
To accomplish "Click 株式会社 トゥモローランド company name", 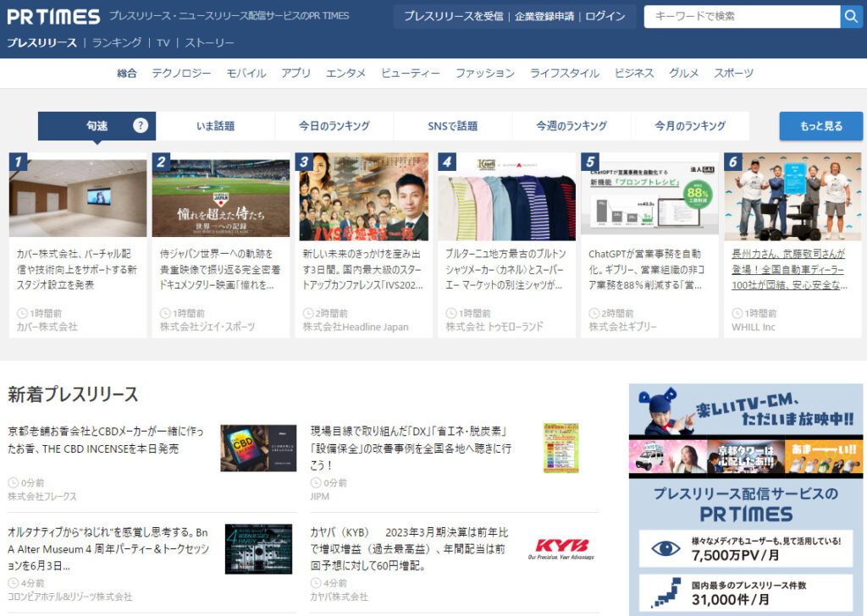I will pyautogui.click(x=494, y=327).
